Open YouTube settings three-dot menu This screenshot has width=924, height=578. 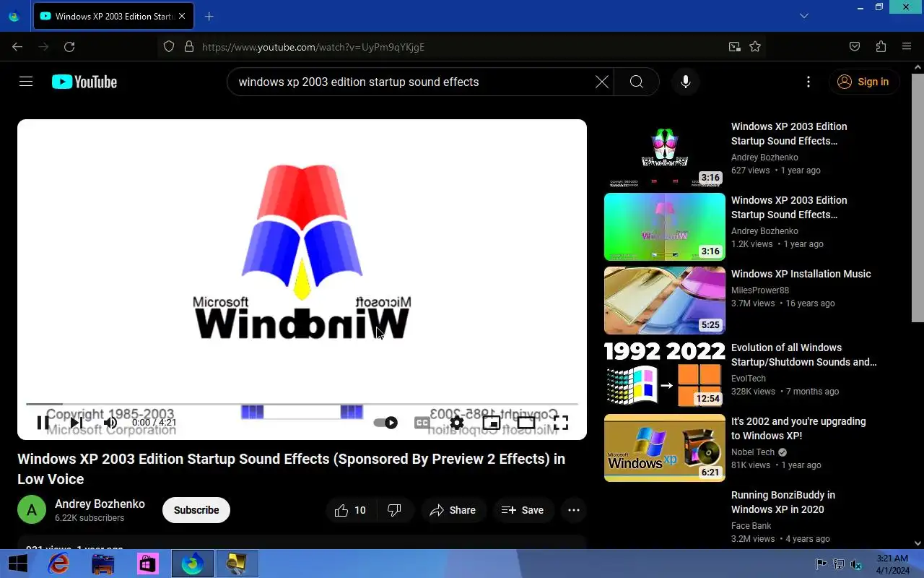[x=808, y=82]
